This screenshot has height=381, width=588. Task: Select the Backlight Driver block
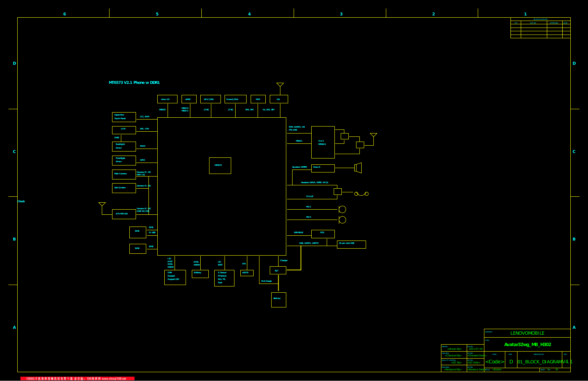pyautogui.click(x=124, y=146)
